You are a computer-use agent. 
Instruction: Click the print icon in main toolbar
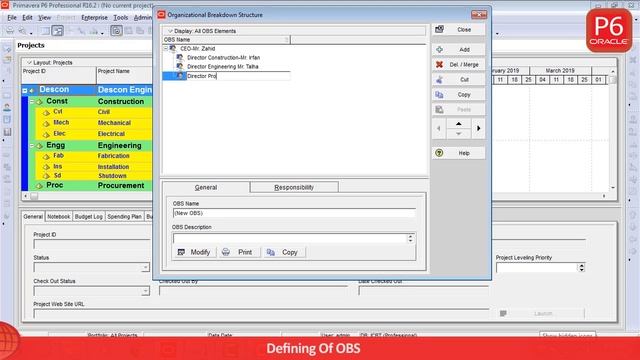pyautogui.click(x=10, y=31)
